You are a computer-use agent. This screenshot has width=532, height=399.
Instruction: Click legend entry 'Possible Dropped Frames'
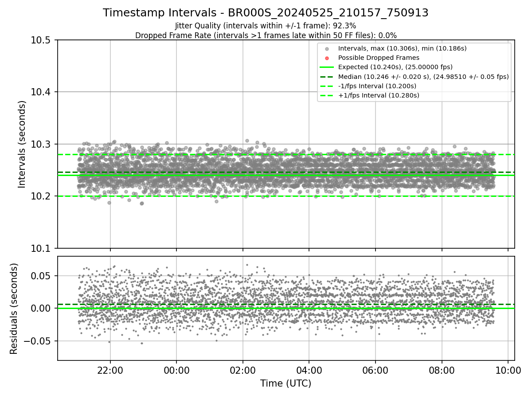tap(379, 58)
